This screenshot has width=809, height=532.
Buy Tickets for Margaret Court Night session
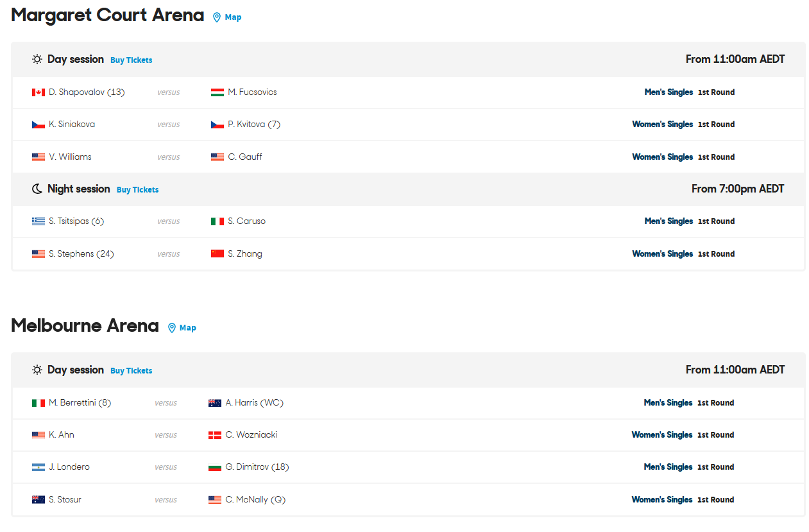(138, 190)
